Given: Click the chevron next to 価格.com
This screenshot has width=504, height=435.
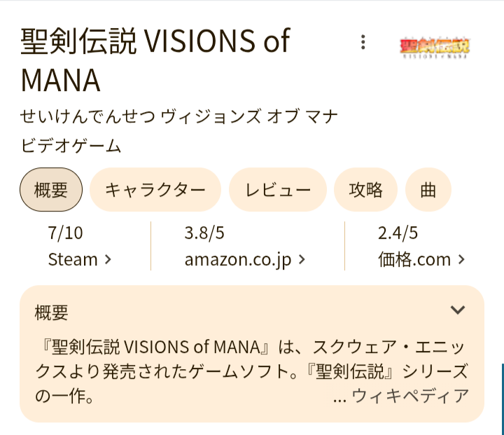Looking at the screenshot, I should (461, 260).
